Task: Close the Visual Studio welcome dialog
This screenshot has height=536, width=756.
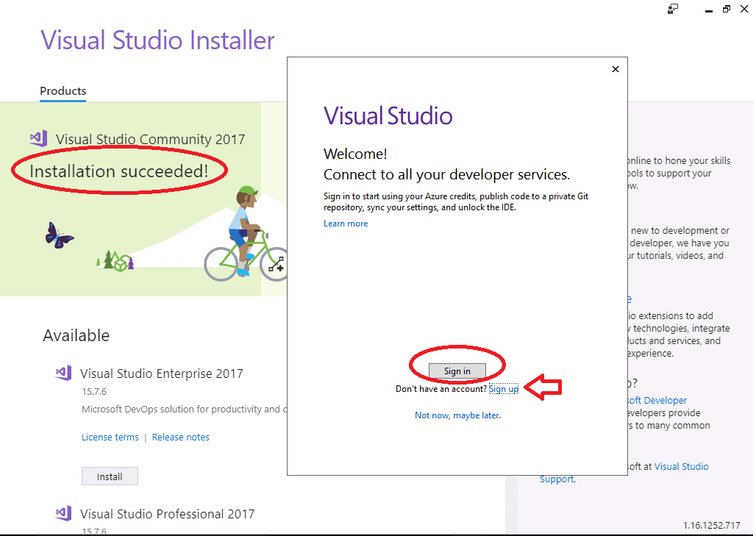Action: (616, 69)
